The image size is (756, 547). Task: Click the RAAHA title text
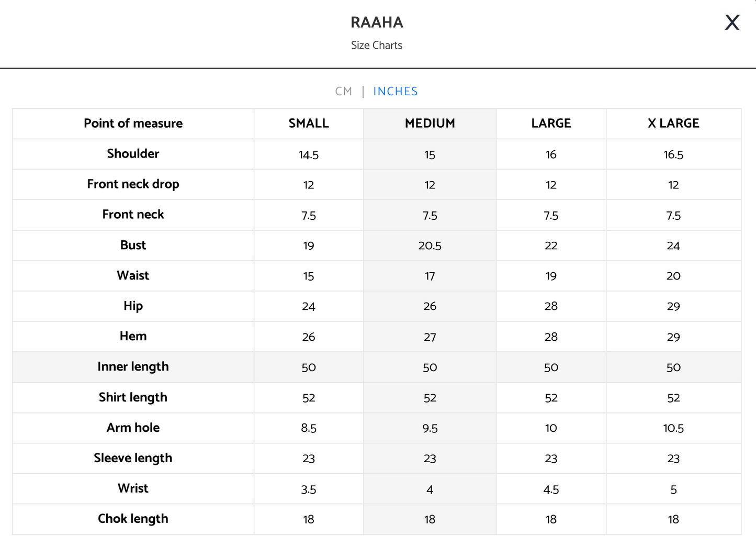[377, 23]
